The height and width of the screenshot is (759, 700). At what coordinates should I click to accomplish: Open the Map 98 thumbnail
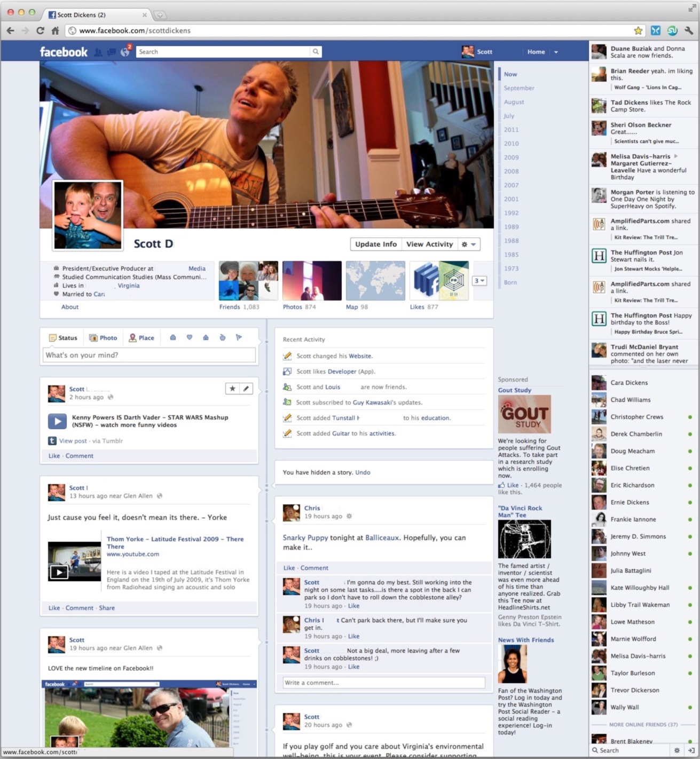[x=375, y=281]
